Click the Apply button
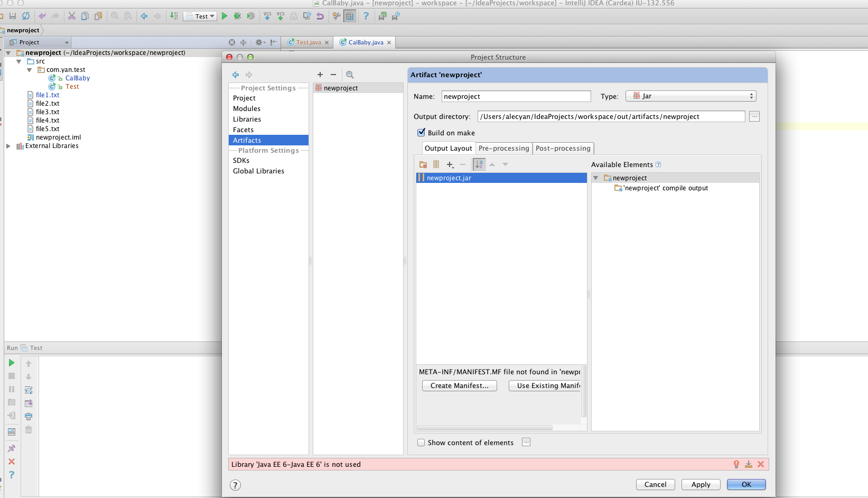The height and width of the screenshot is (498, 868). point(701,484)
